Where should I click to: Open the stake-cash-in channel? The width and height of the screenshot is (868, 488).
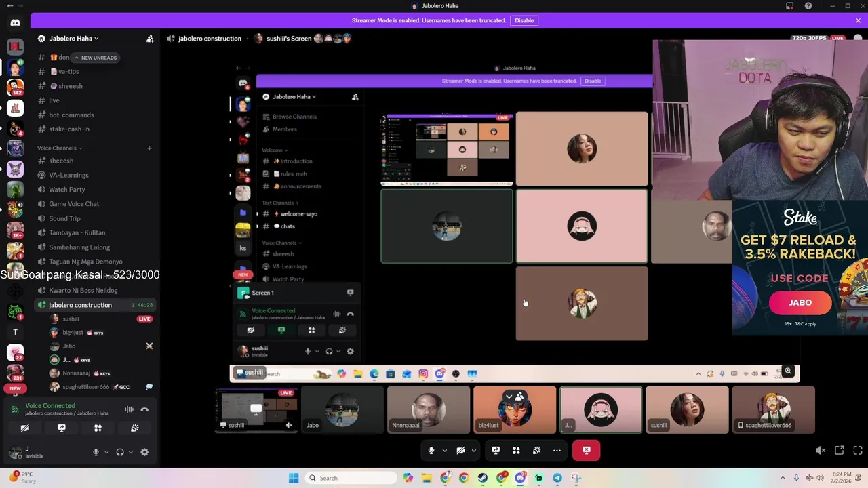96,129
